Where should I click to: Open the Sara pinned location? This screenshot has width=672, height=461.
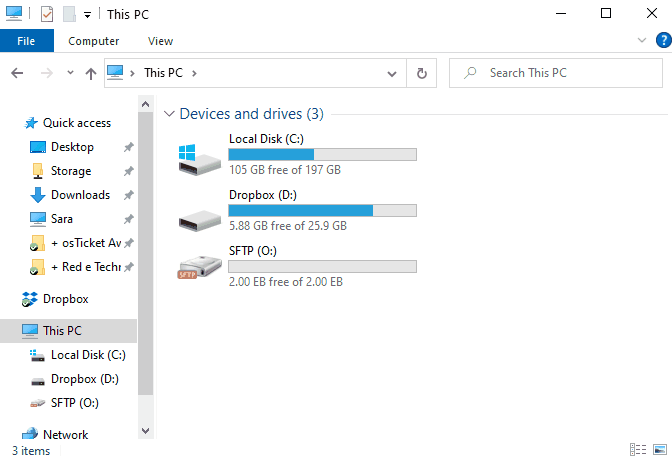click(x=62, y=219)
